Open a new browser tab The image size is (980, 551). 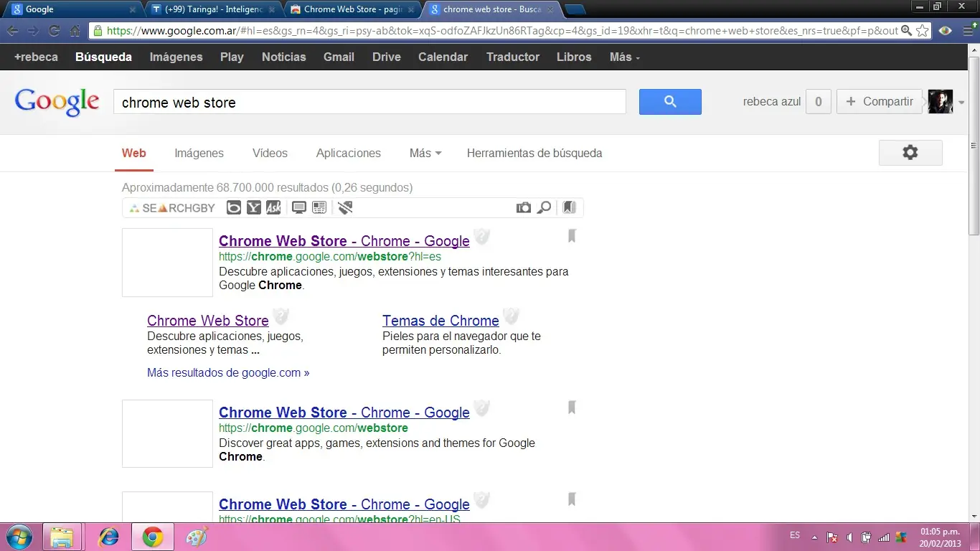coord(575,9)
